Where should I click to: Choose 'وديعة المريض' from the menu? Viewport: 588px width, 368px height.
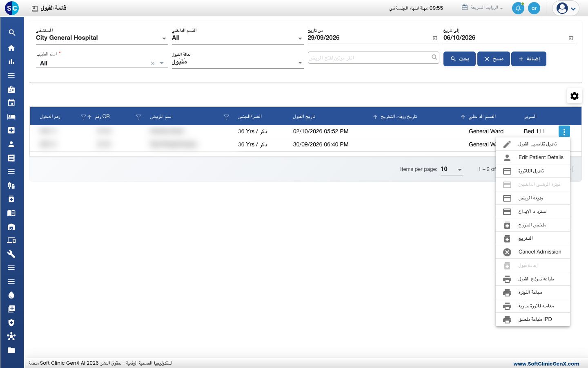point(533,198)
